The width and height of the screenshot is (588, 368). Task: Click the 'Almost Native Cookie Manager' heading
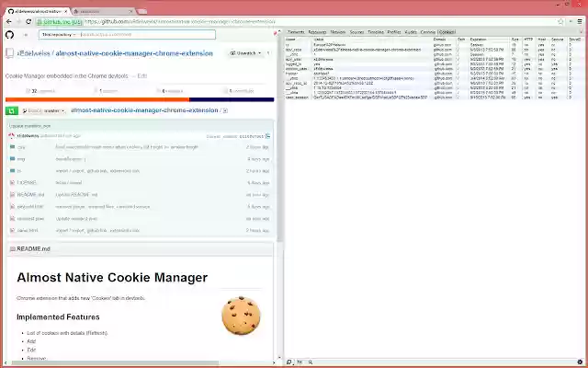point(112,278)
